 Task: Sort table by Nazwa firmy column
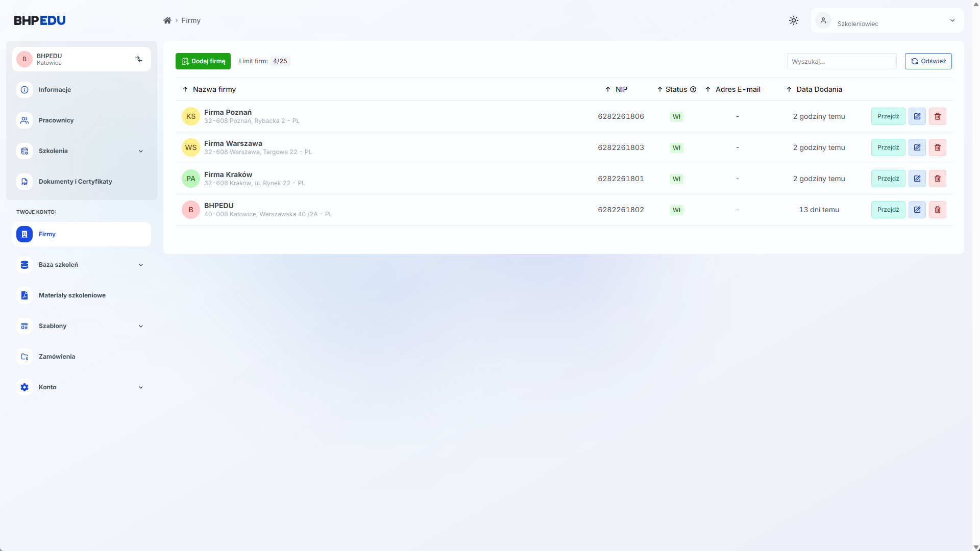pos(214,89)
